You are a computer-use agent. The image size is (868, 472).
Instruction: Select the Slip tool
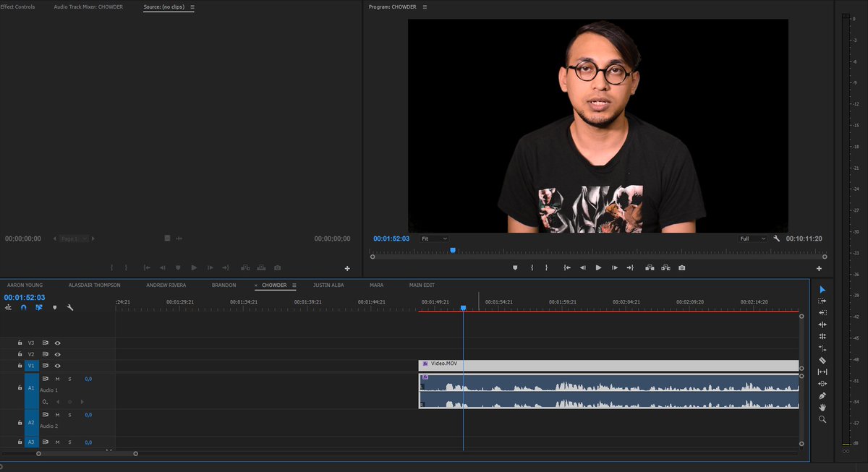(x=822, y=372)
